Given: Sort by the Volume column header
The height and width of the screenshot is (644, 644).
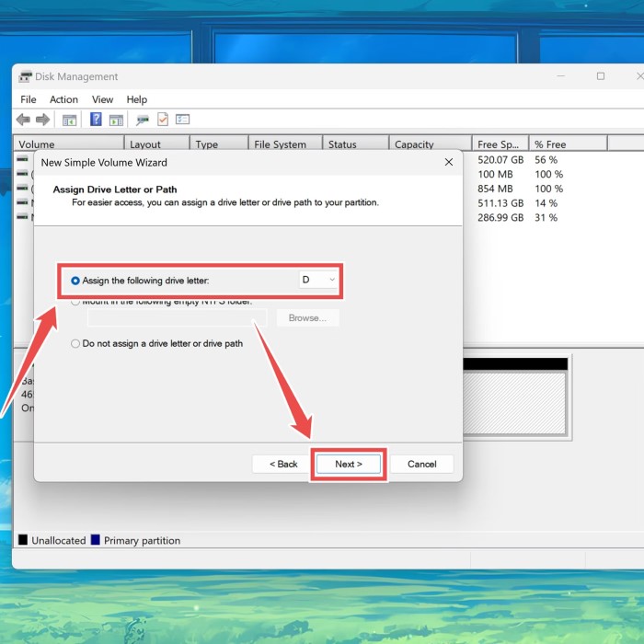Looking at the screenshot, I should [x=69, y=144].
